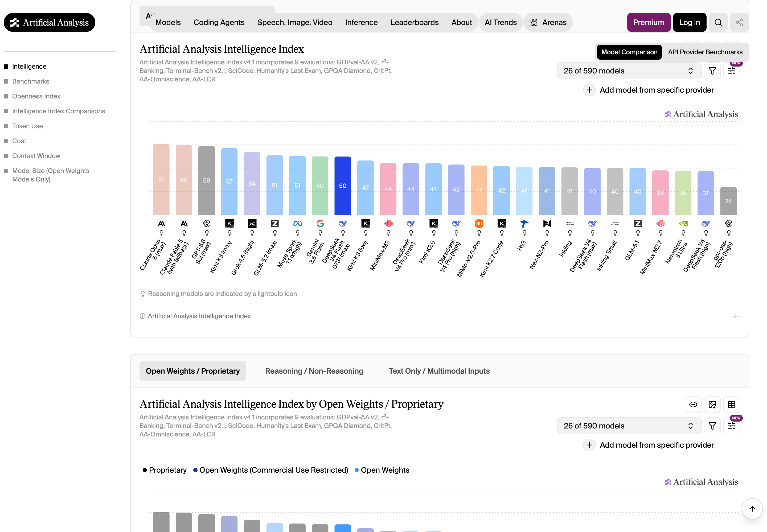
Task: Click the Xiaomi logo under MiMo-V2.5-Pro
Action: [x=479, y=224]
